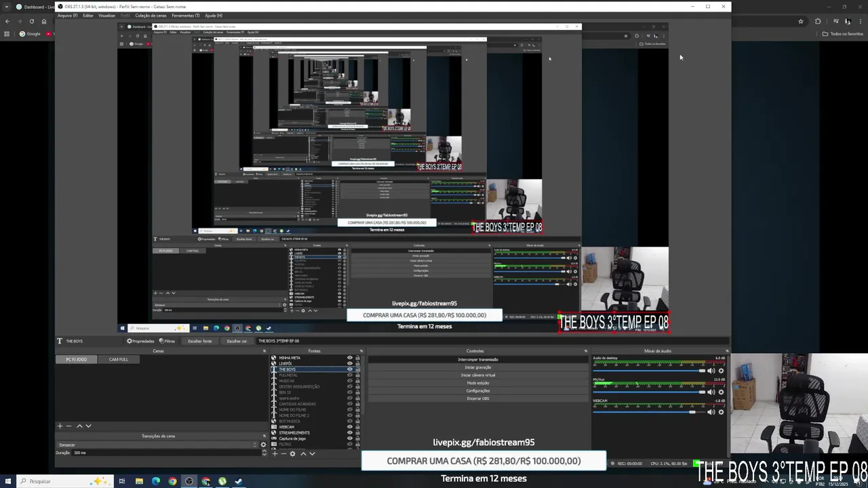Click Iniciar gravação button
The width and height of the screenshot is (868, 488).
pos(478,367)
